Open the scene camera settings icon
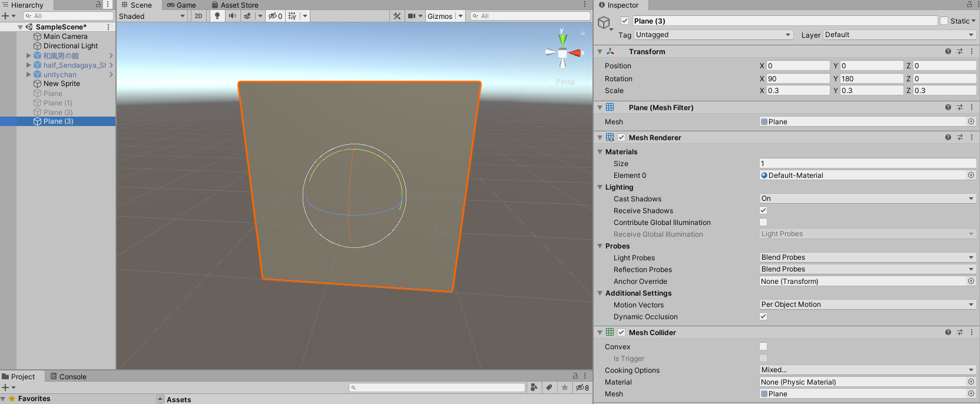This screenshot has width=980, height=404. pyautogui.click(x=412, y=16)
